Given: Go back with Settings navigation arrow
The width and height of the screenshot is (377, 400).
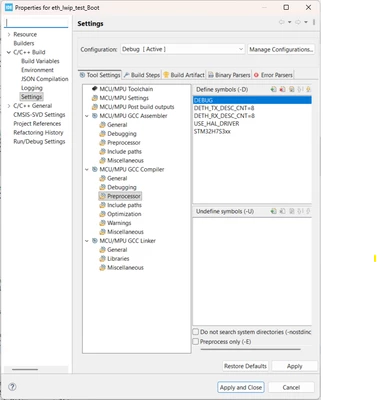Looking at the screenshot, I should 282,22.
